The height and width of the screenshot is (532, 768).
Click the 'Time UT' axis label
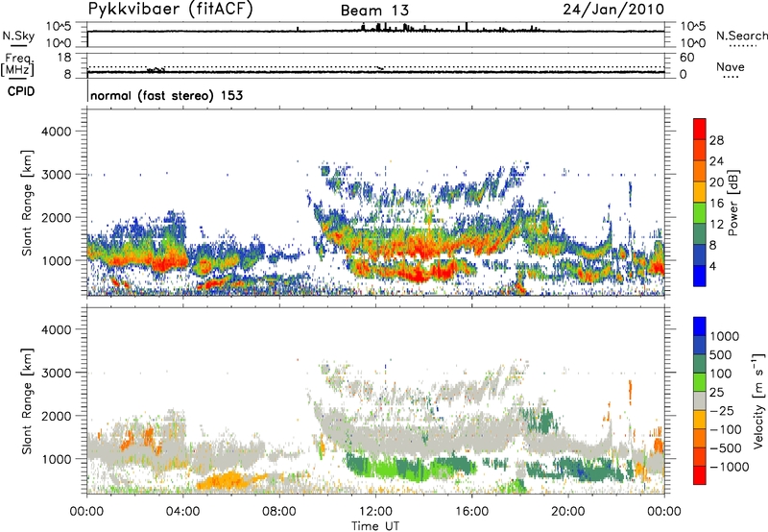(x=375, y=526)
